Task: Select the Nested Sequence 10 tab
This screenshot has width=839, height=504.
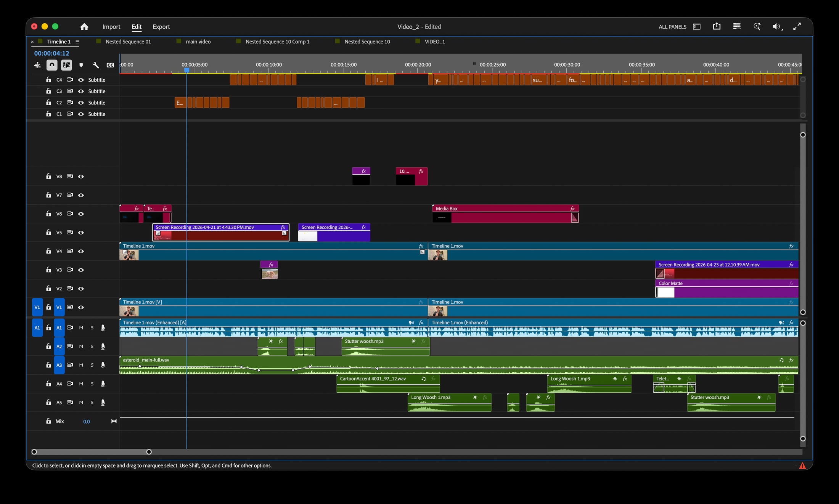Action: click(x=367, y=42)
